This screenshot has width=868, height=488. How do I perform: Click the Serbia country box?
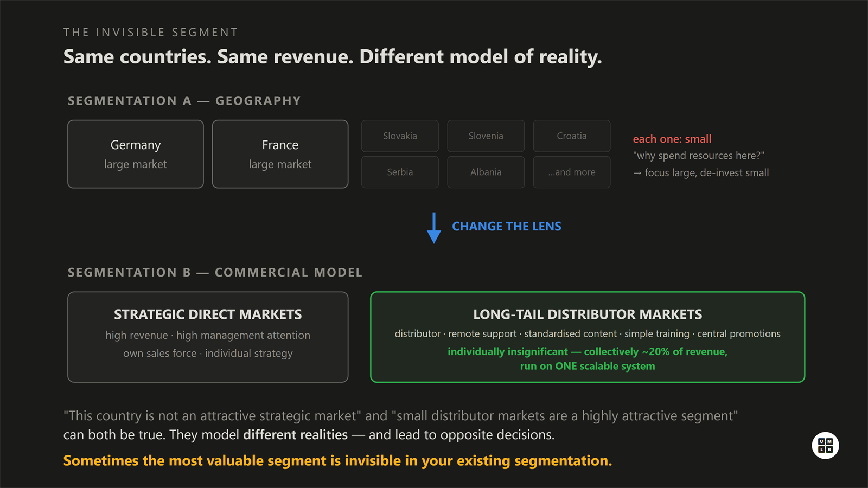pyautogui.click(x=400, y=172)
